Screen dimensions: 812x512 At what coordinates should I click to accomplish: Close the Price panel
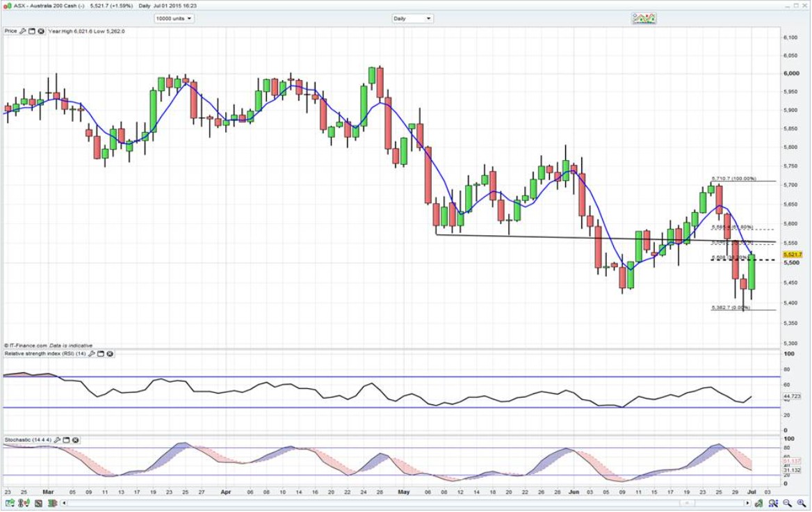(41, 31)
